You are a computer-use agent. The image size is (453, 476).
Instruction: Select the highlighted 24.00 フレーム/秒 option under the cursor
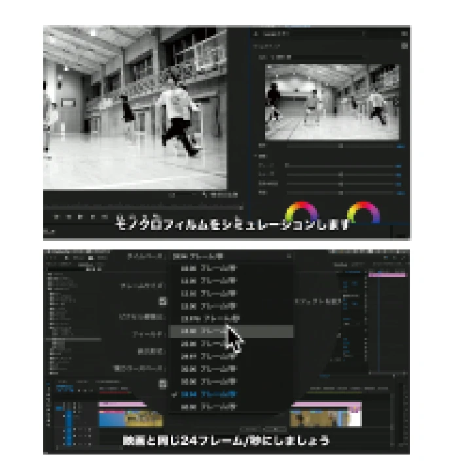click(x=232, y=331)
